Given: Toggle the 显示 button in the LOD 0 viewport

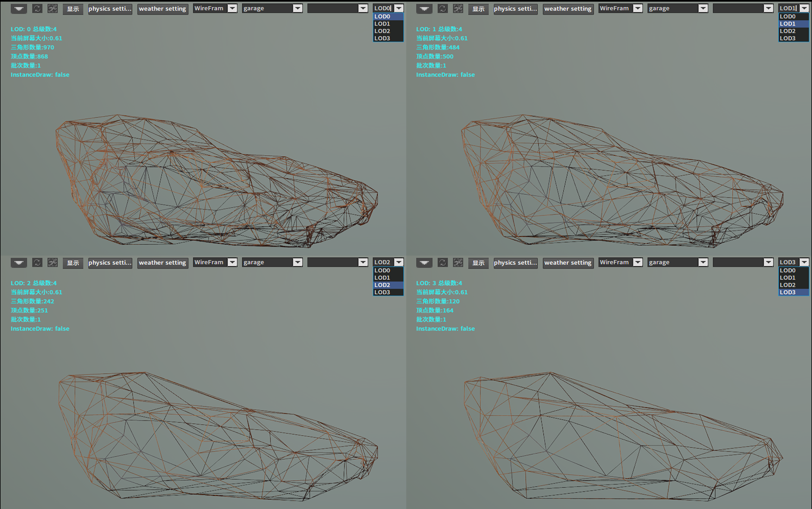Looking at the screenshot, I should [73, 9].
